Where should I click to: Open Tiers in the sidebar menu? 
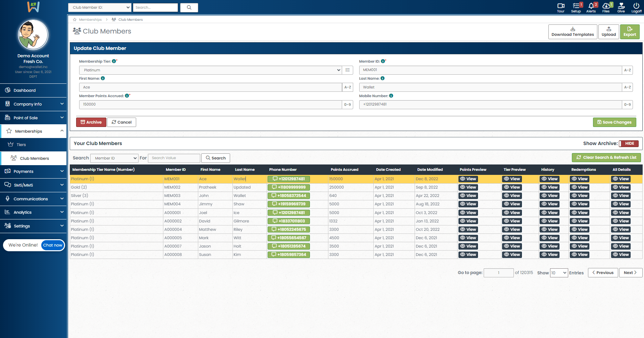point(21,145)
